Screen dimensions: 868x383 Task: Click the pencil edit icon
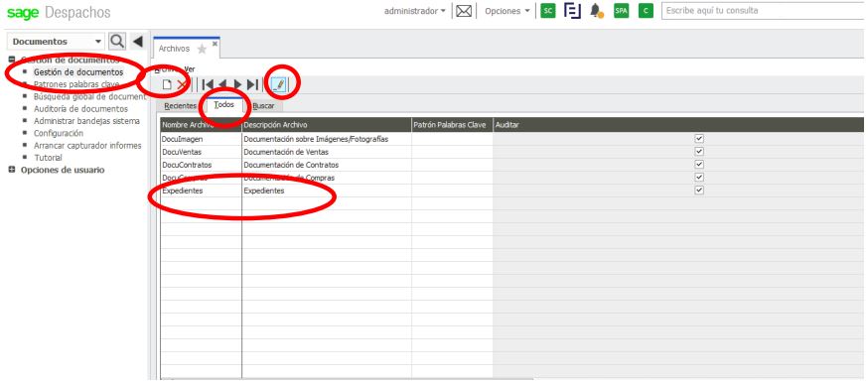click(x=278, y=84)
